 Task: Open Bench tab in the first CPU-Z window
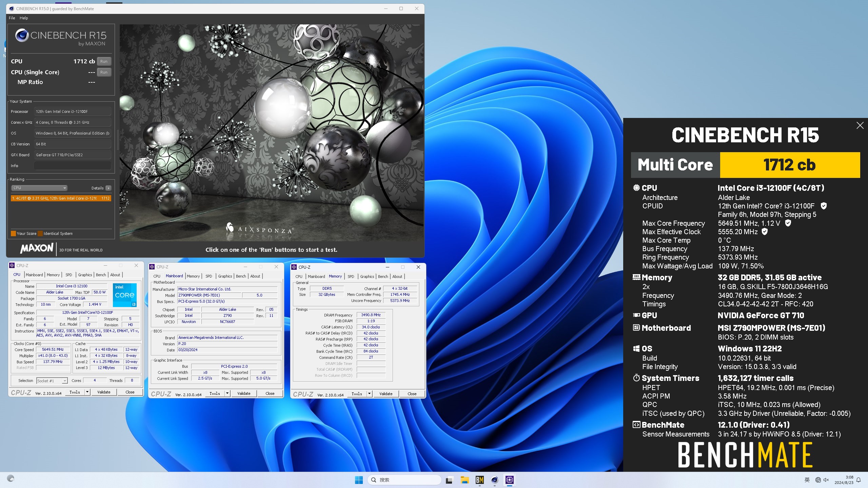tap(101, 275)
